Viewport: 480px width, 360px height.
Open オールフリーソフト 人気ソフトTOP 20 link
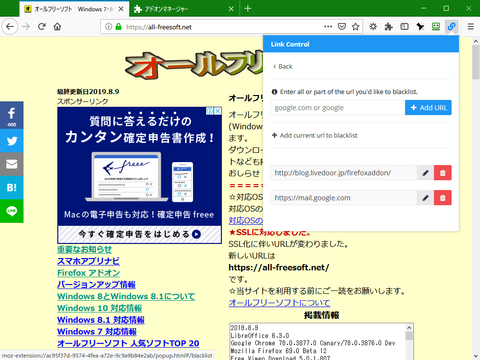pyautogui.click(x=128, y=343)
